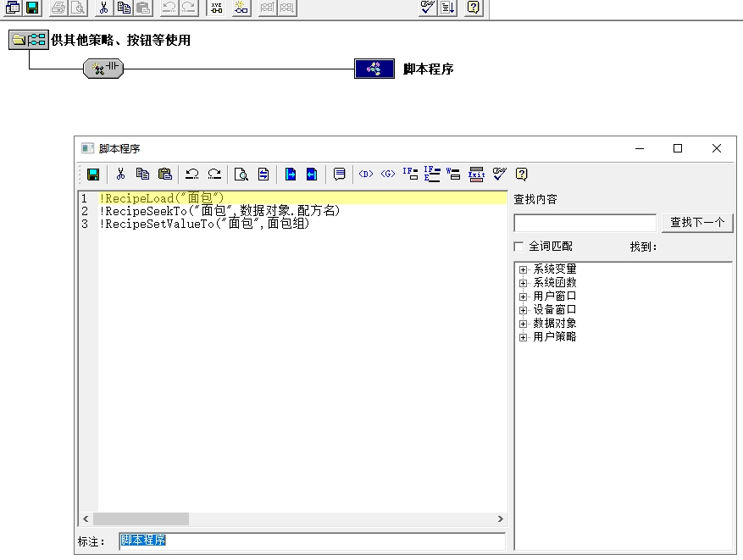743x560 pixels.
Task: Click the Copy icon in script editor toolbar
Action: (x=142, y=174)
